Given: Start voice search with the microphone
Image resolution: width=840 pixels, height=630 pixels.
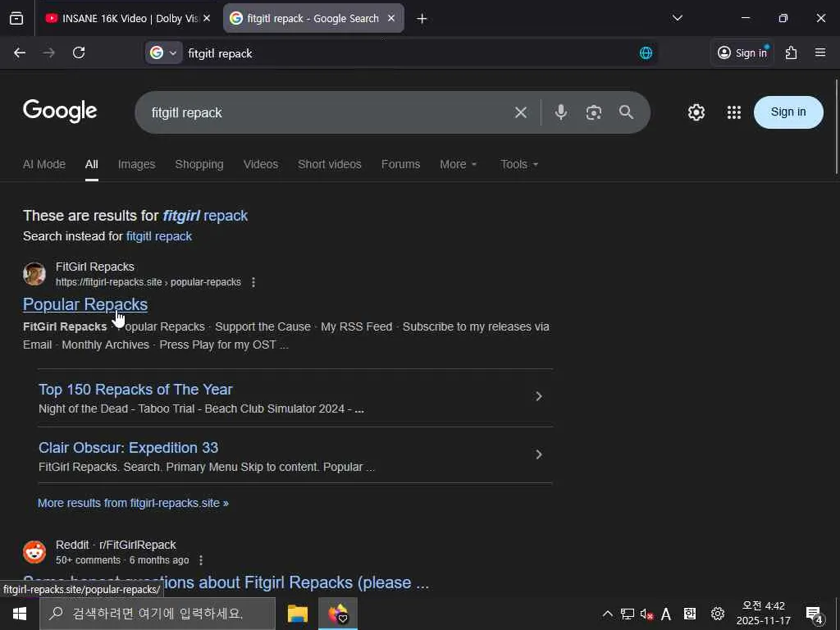Looking at the screenshot, I should tap(561, 112).
